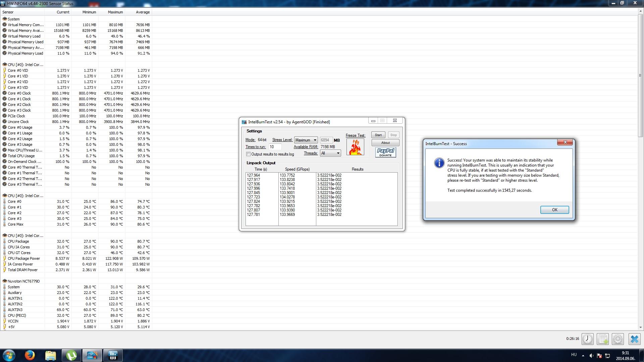Click the Times to run input field

(275, 147)
